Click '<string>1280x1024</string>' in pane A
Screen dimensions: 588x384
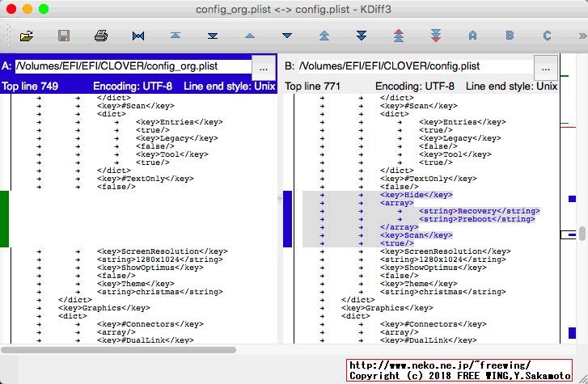160,260
